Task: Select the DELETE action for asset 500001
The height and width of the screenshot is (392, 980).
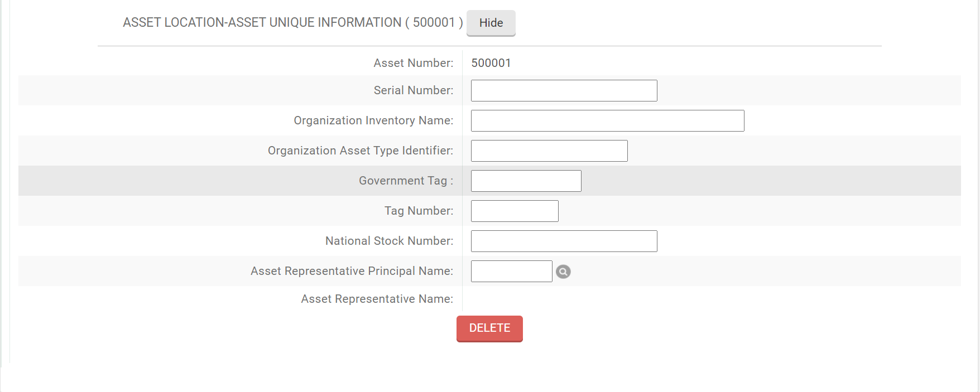Action: [x=489, y=328]
